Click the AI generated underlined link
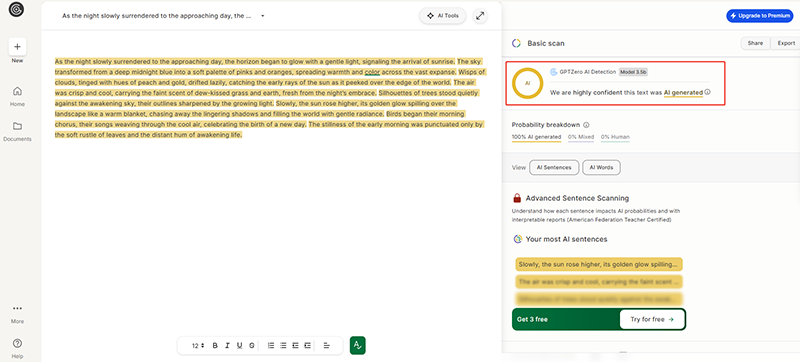Screen dimensions: 800x362 (x=683, y=93)
